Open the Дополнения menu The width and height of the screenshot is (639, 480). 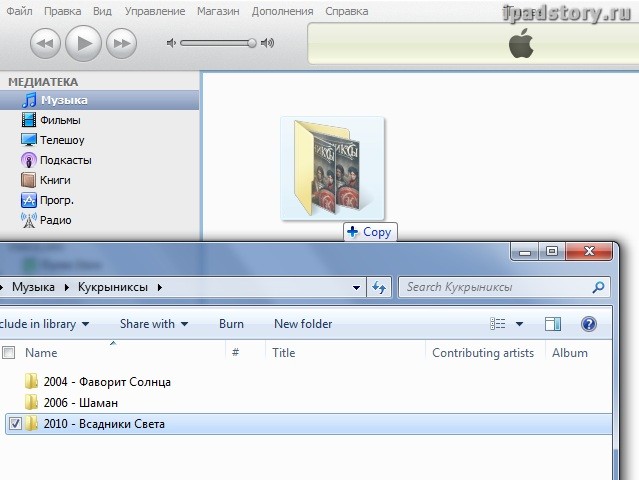tap(282, 11)
